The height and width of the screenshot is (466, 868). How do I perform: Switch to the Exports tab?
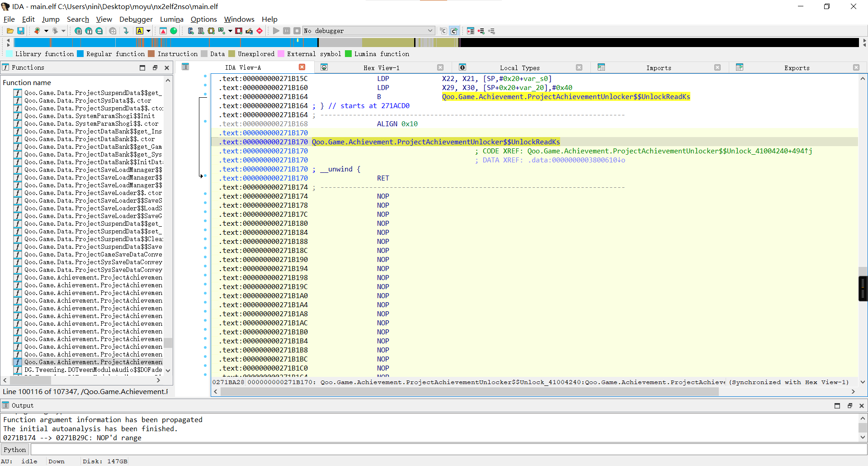797,68
